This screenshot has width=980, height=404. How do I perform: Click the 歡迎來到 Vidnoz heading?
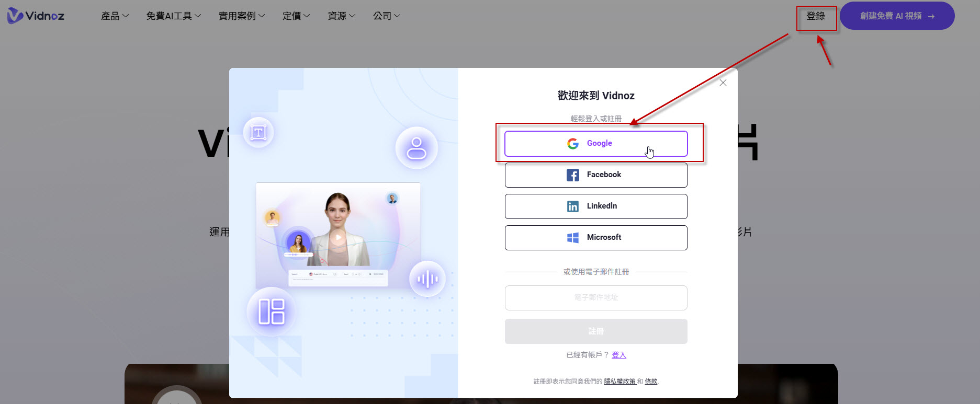(x=596, y=96)
